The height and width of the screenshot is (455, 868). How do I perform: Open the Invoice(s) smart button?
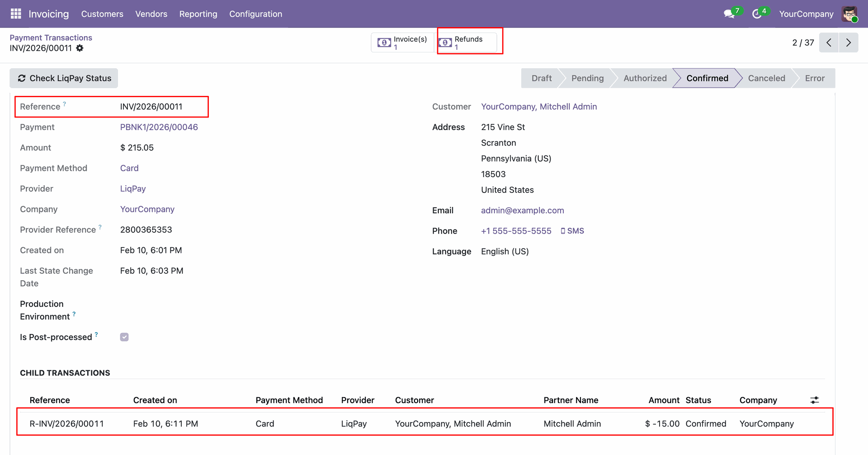click(x=402, y=42)
